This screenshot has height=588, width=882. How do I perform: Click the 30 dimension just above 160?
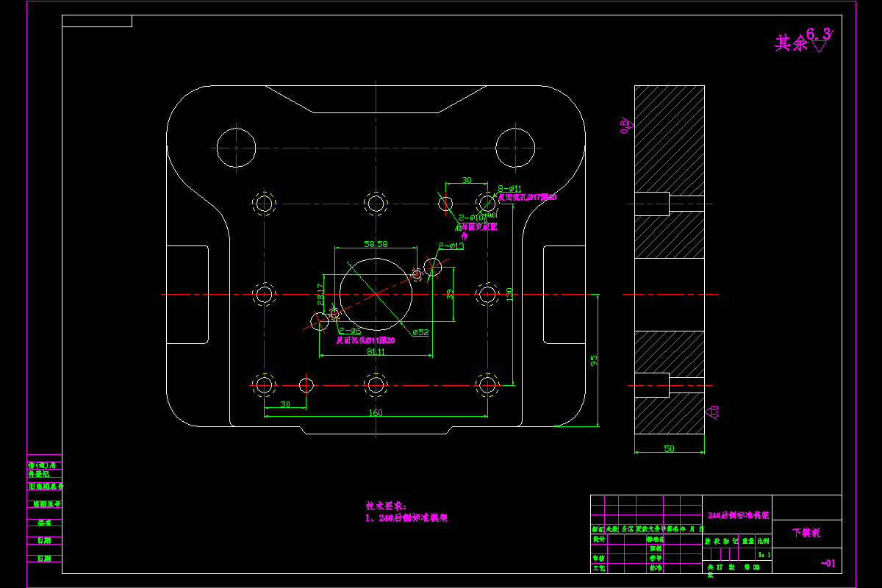point(285,404)
